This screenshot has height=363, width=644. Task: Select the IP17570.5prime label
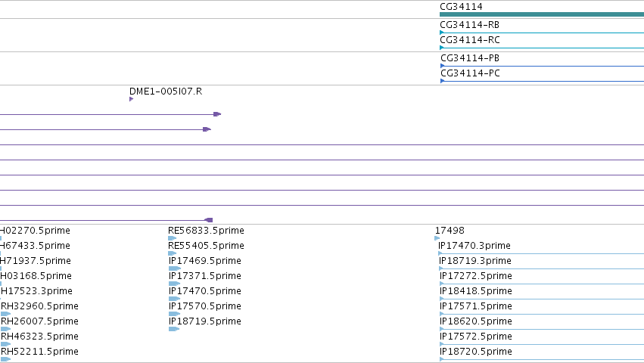(x=205, y=306)
